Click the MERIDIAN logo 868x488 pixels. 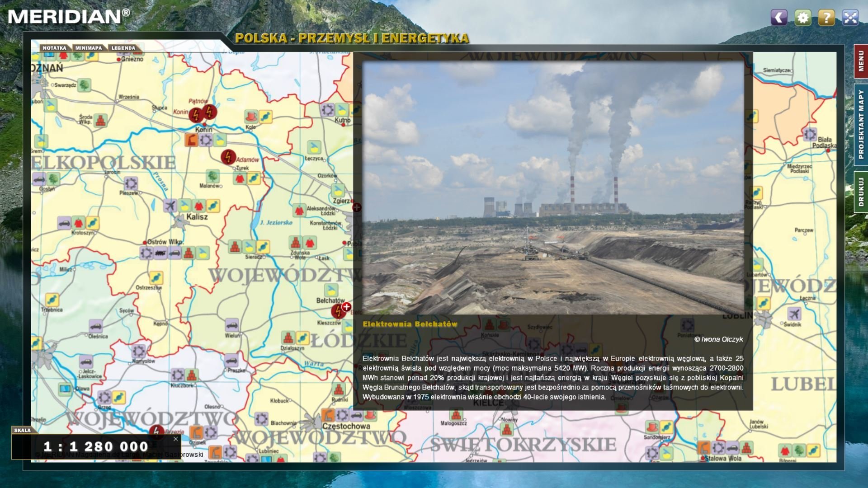(x=69, y=17)
